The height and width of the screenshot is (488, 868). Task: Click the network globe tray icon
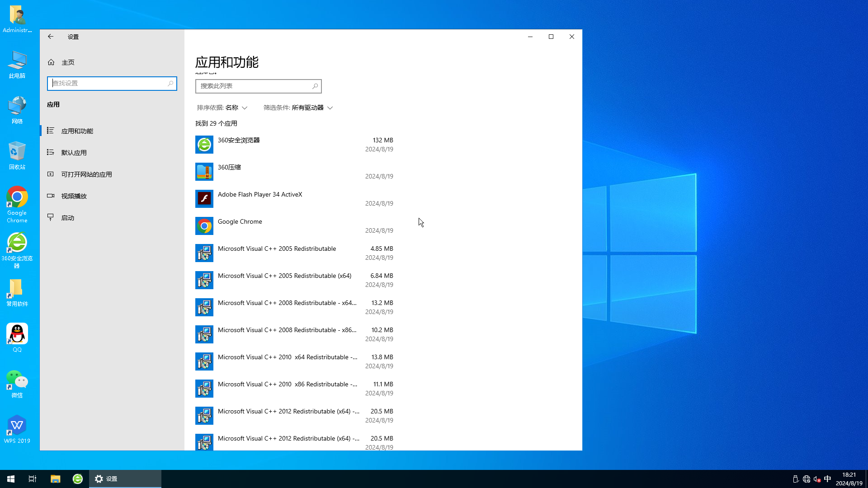coord(807,479)
